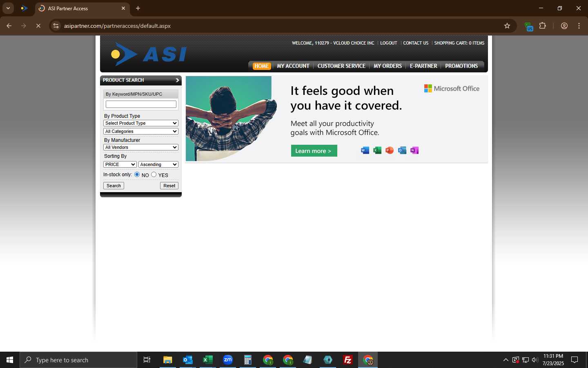
Task: Click the OneNote icon in banner
Action: click(414, 150)
